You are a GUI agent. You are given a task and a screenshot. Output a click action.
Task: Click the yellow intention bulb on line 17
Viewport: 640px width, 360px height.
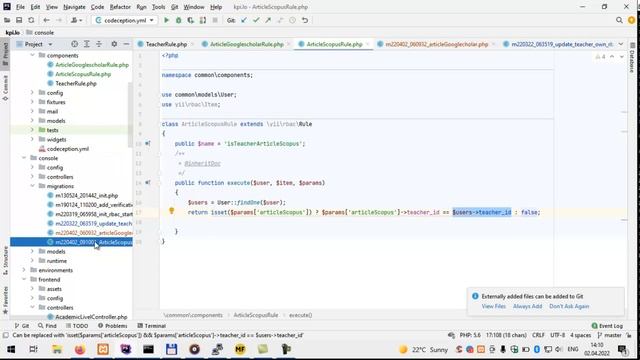coord(171,211)
